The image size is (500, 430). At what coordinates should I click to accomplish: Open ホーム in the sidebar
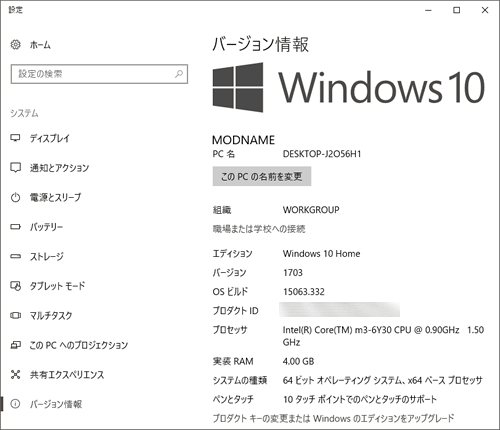coord(40,45)
